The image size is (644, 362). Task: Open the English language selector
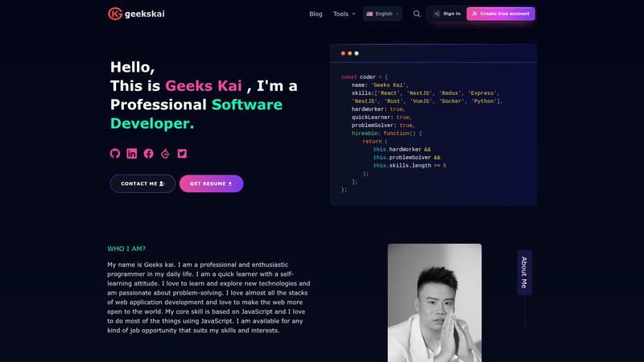pos(382,14)
